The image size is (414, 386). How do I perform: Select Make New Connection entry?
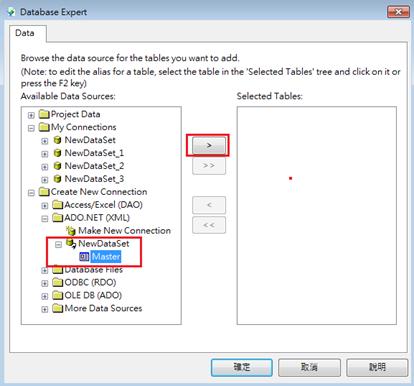(x=124, y=231)
